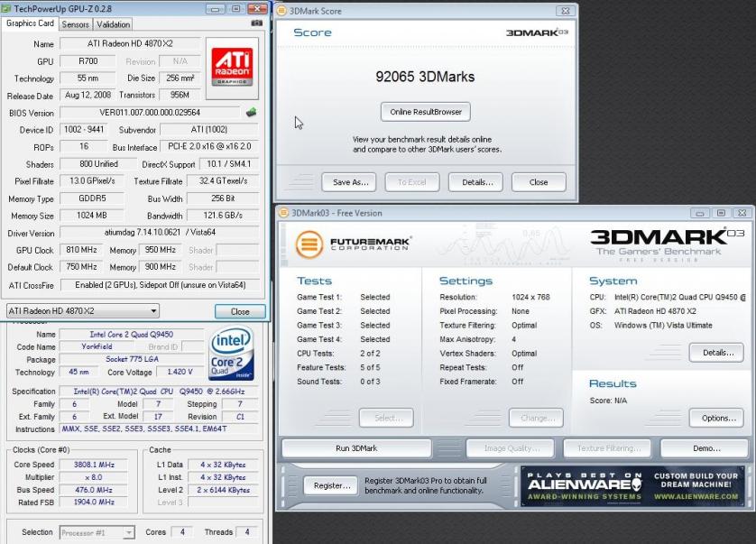Click the GPU Clock field 810 MHz
Screen dimensions: 756x544
pyautogui.click(x=81, y=250)
